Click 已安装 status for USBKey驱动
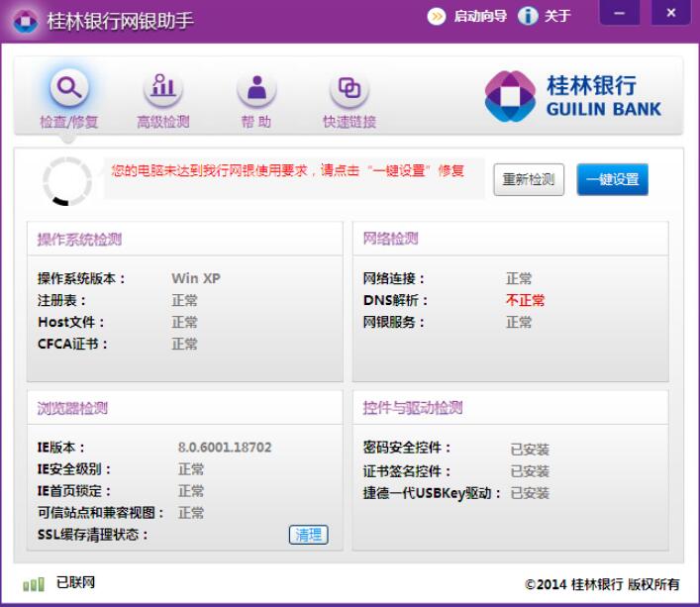700x607 pixels. click(530, 493)
